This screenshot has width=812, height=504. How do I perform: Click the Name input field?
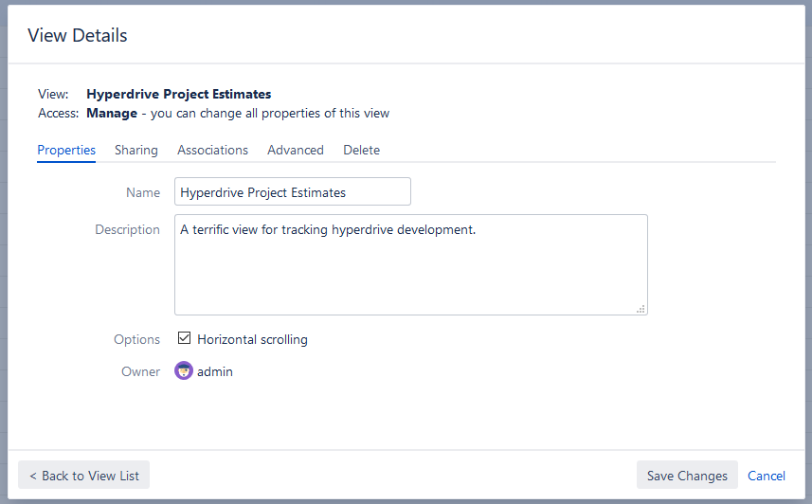[x=293, y=192]
